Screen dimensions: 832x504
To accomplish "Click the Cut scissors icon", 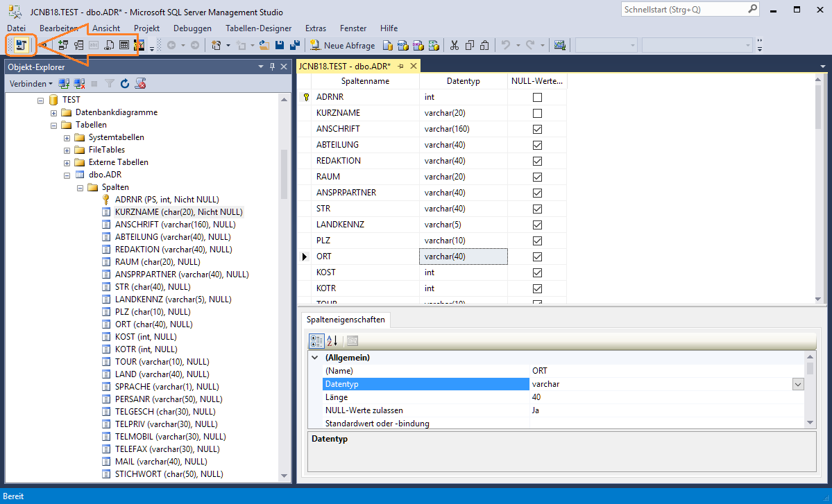I will (x=455, y=46).
